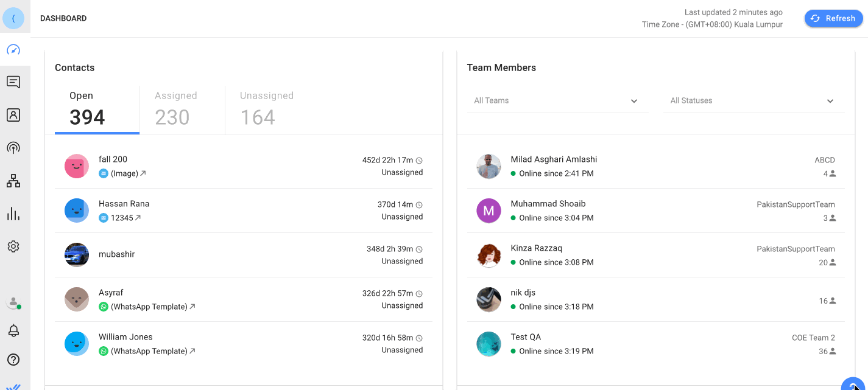Open the Notifications bell icon
Screen dimensions: 868x390
(x=13, y=330)
